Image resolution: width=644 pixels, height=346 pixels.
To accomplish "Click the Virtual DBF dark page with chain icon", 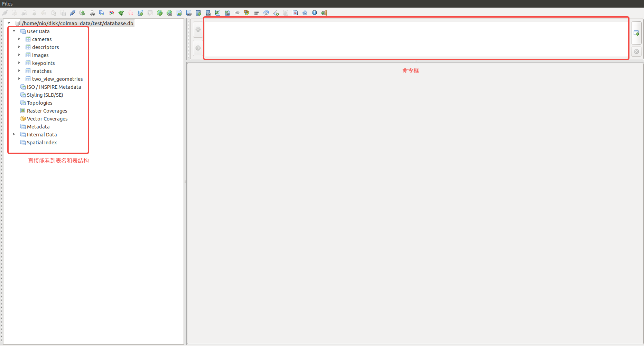I will click(208, 13).
